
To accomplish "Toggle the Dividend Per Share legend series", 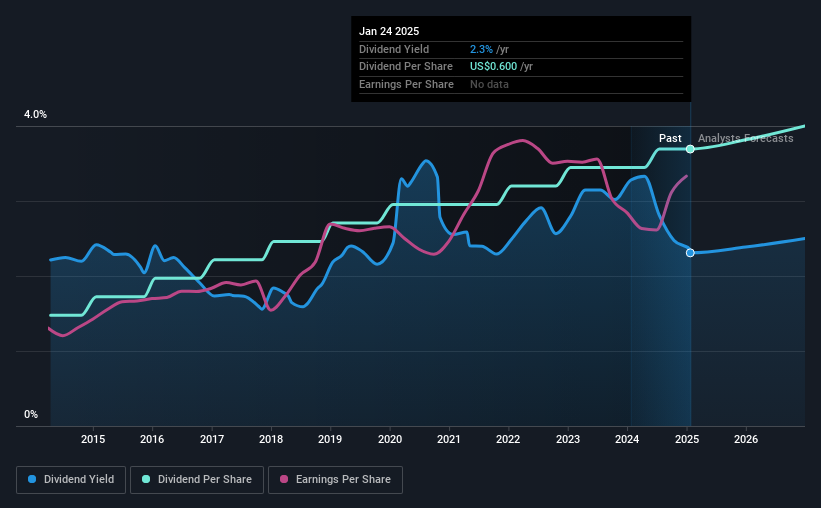I will click(x=197, y=480).
